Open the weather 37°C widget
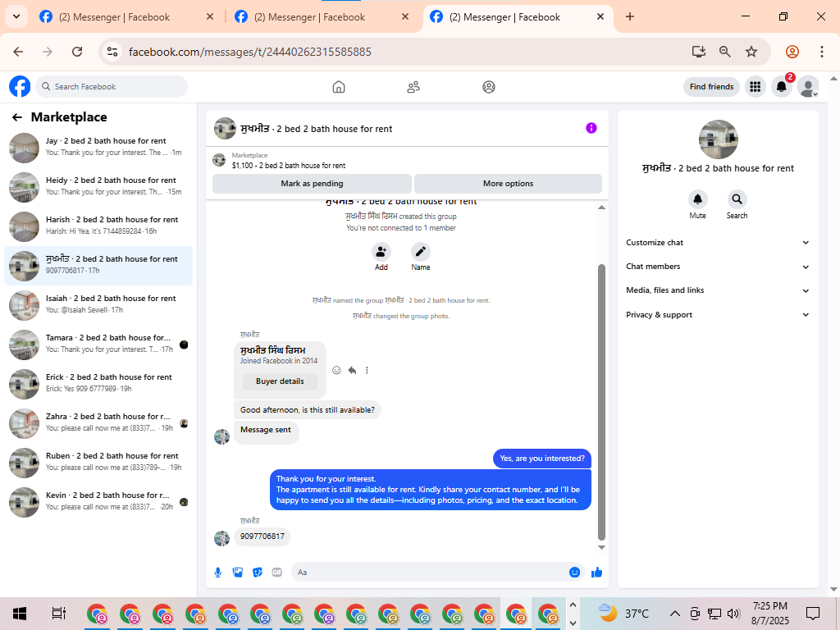The height and width of the screenshot is (630, 840). coord(623,614)
